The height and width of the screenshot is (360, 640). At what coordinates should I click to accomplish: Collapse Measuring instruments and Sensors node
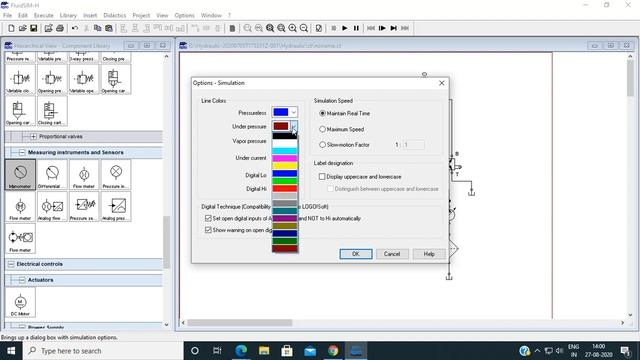(x=22, y=152)
